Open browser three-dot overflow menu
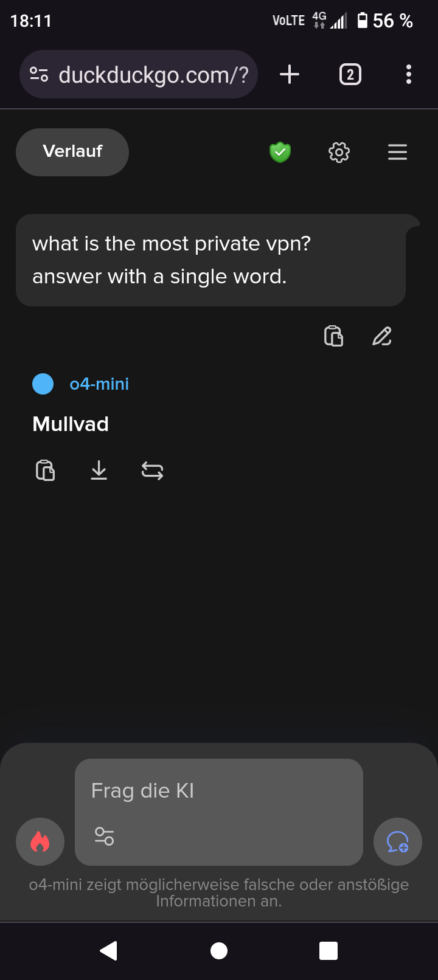438x980 pixels. [x=408, y=75]
